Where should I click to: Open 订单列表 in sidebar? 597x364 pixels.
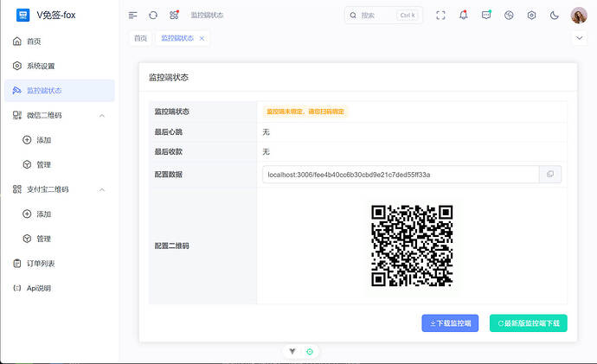[60, 264]
